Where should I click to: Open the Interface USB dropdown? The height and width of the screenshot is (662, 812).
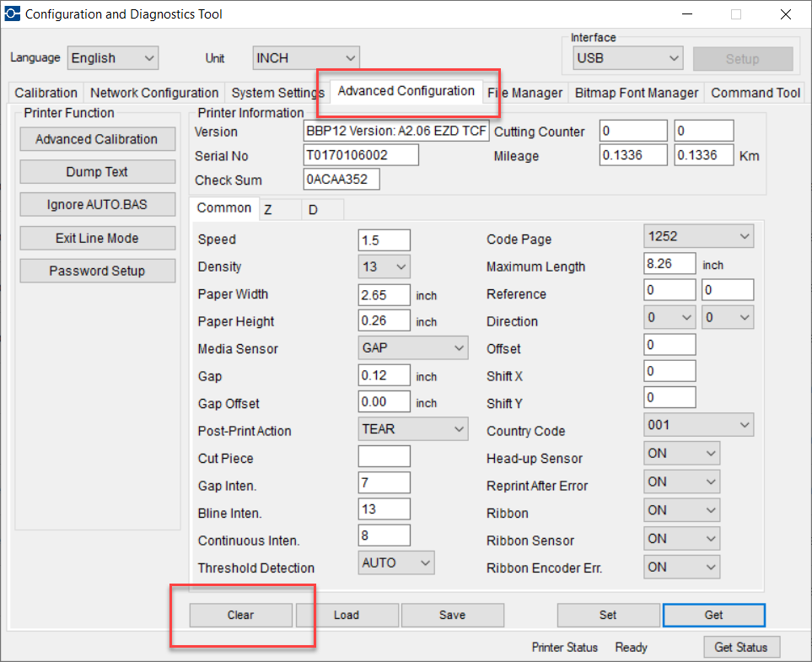pyautogui.click(x=626, y=58)
